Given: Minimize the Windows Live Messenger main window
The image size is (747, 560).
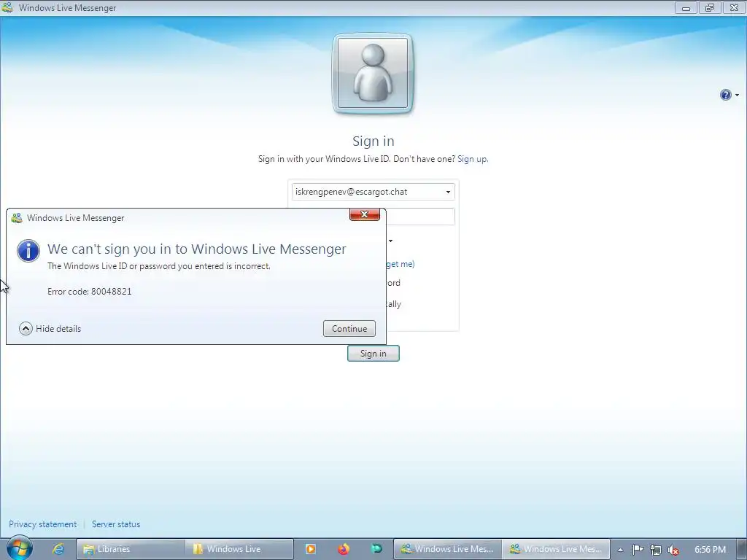Looking at the screenshot, I should [x=686, y=7].
